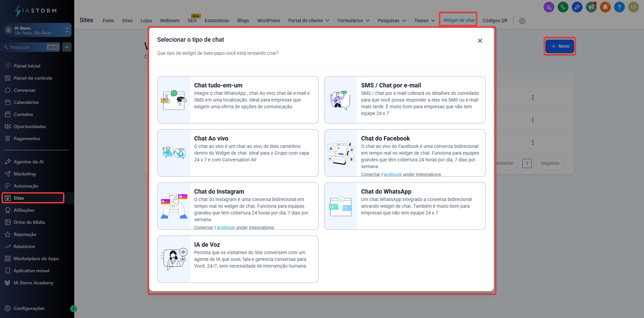The width and height of the screenshot is (644, 318).
Task: Open the Pesquisas dropdown menu
Action: (391, 21)
